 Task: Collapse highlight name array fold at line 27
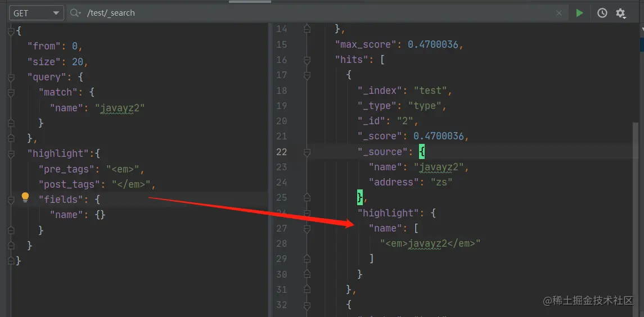tap(307, 228)
